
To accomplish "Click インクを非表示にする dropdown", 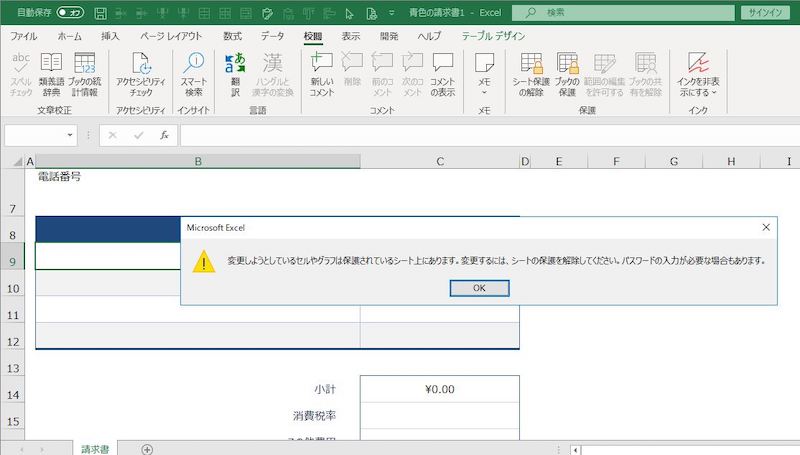I will pos(698,74).
